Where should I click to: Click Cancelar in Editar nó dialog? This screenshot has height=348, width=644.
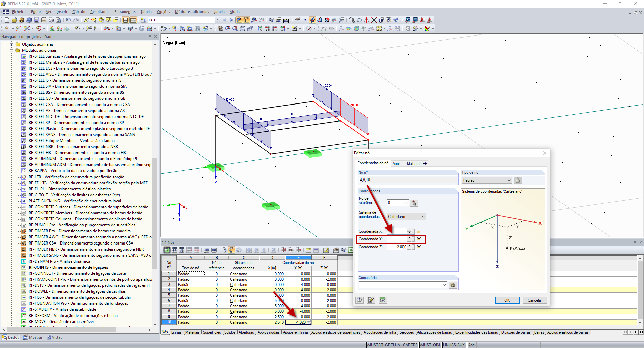coord(535,300)
